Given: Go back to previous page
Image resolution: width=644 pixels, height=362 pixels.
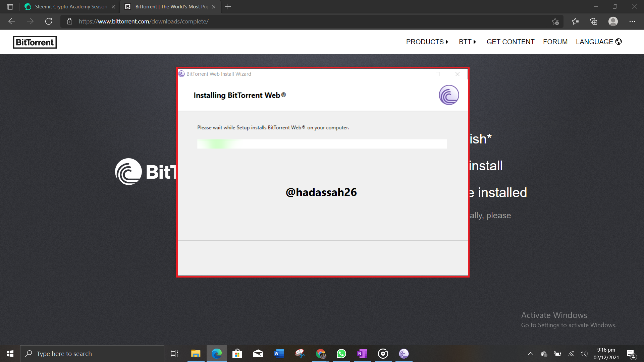Looking at the screenshot, I should (12, 21).
